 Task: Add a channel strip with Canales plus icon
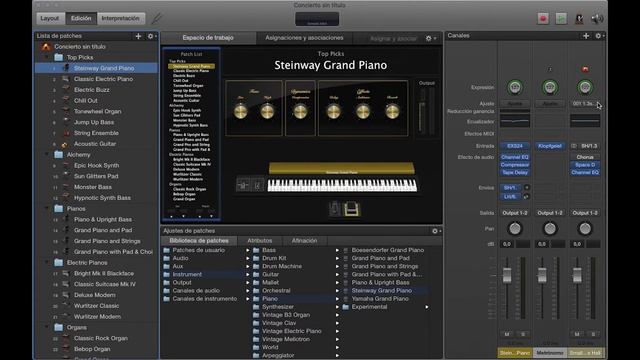click(586, 36)
